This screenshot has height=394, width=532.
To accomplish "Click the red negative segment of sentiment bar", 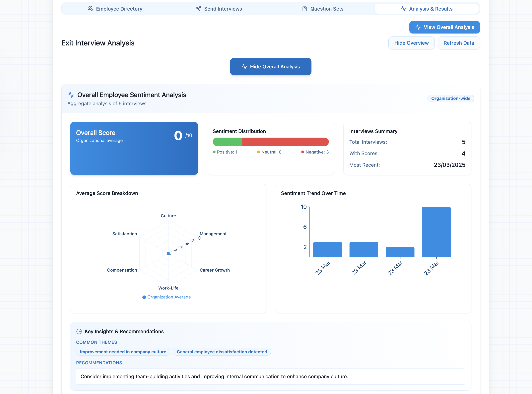I will click(x=285, y=142).
